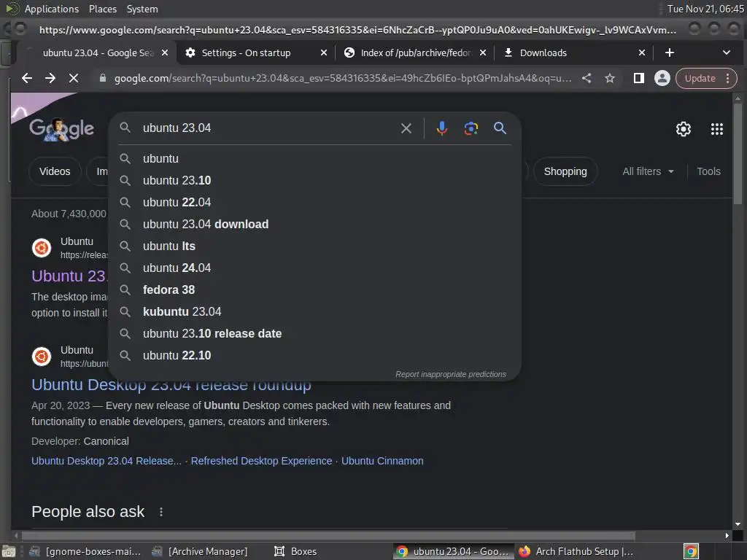The width and height of the screenshot is (747, 560).
Task: Click first Ubuntu result favicon
Action: click(x=42, y=248)
